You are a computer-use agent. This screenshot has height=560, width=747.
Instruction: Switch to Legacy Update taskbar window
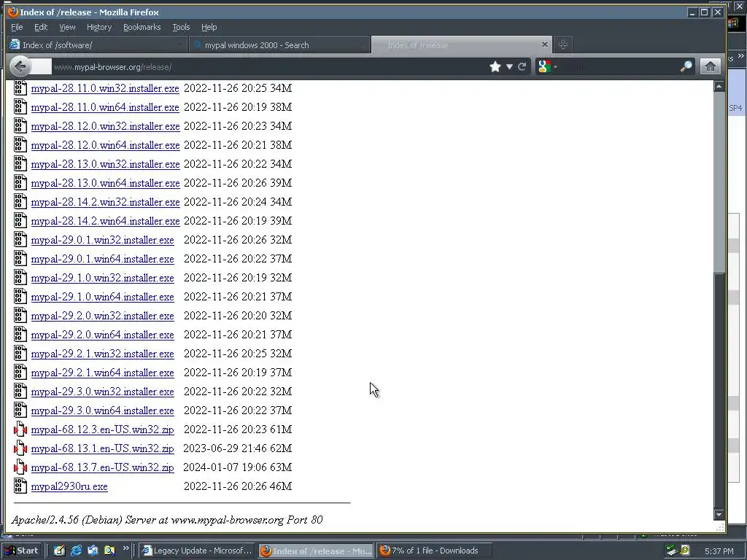(198, 551)
